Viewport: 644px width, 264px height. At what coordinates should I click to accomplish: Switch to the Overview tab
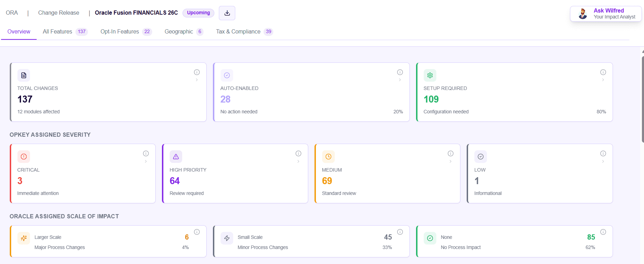(19, 32)
